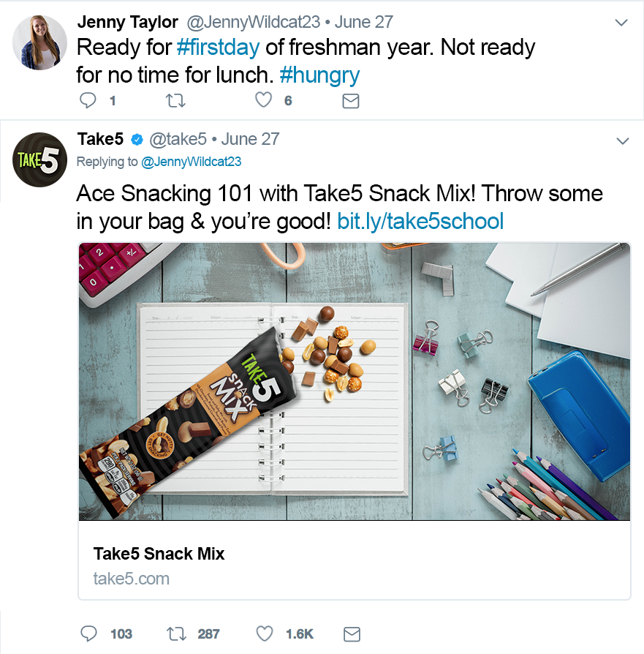Open Jenny Taylor's profile name
The height and width of the screenshot is (654, 644).
click(127, 22)
